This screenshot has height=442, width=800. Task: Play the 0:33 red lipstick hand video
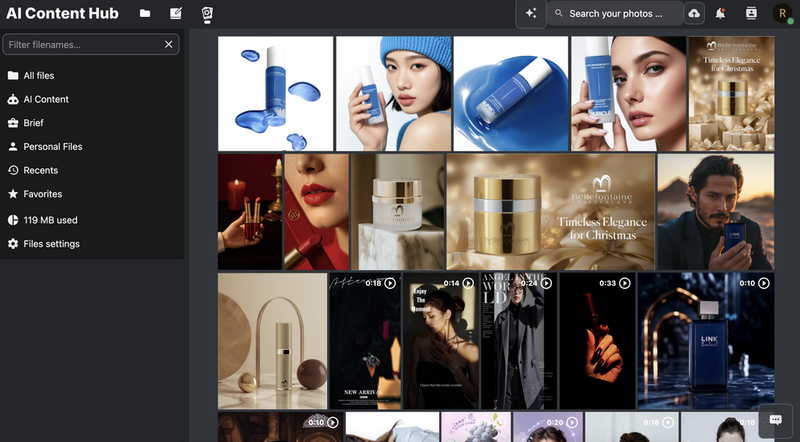(597, 341)
